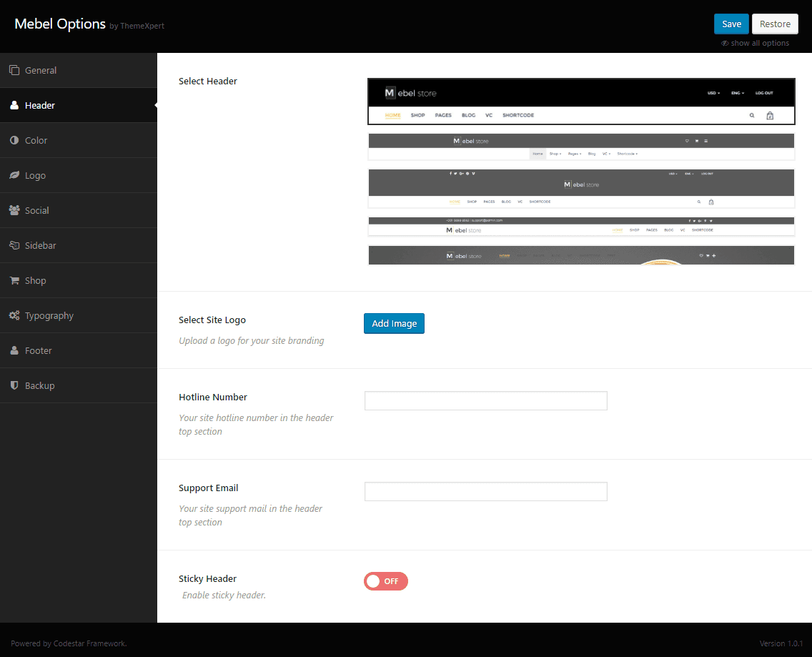
Task: Open Shop settings with the cart icon
Action: point(14,280)
